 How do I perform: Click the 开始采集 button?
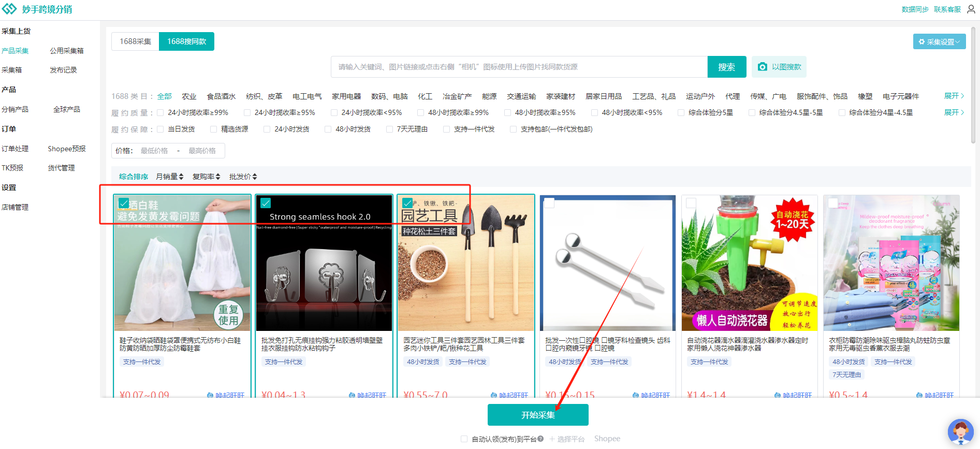pos(538,415)
